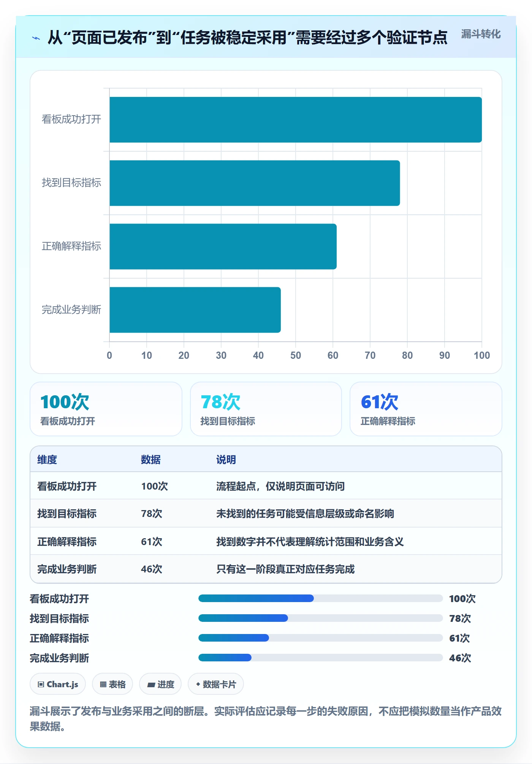Open the 61次 正确解释指标 data card
This screenshot has width=532, height=764.
426,409
